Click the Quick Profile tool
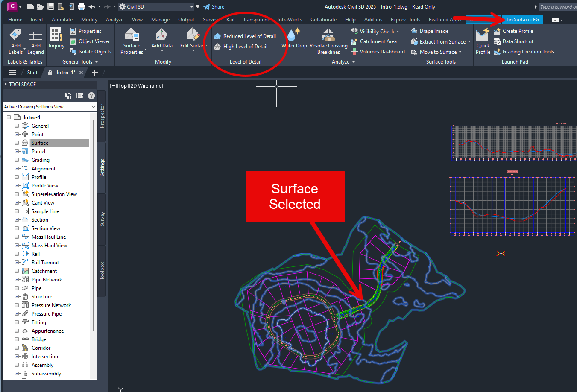The height and width of the screenshot is (392, 577). [483, 41]
